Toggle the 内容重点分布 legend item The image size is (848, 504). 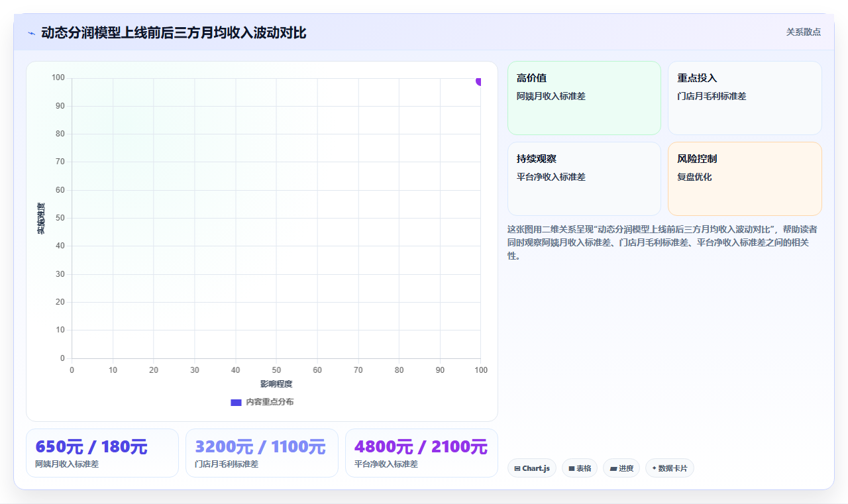click(262, 402)
